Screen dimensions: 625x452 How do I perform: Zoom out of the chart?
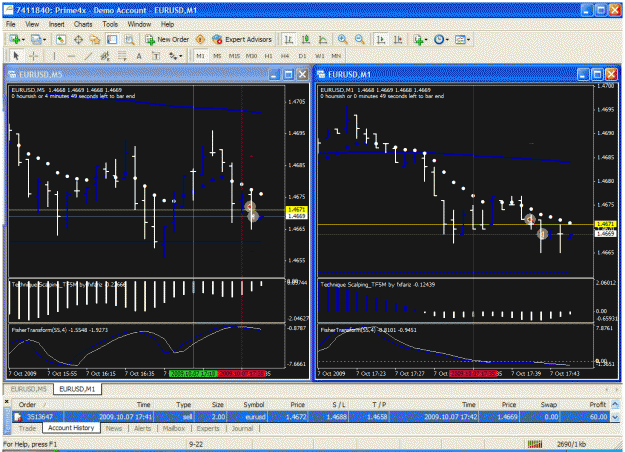coord(359,39)
